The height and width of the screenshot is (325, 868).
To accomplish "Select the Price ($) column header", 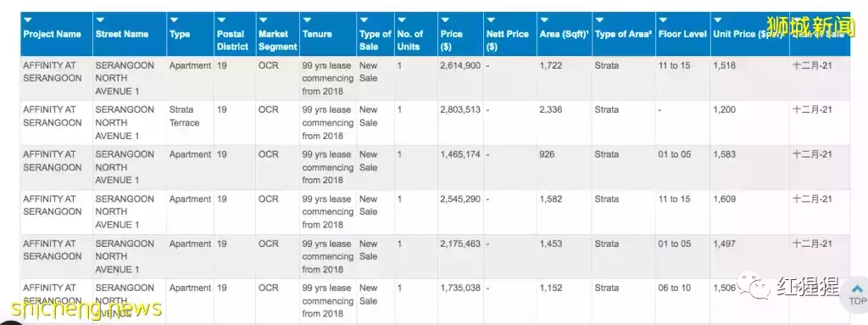I will 452,41.
